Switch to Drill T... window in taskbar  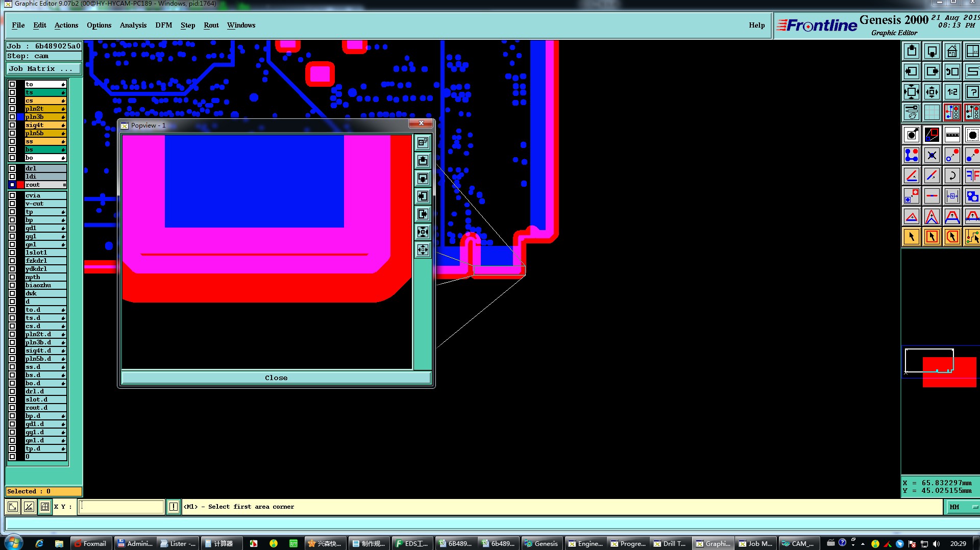[x=670, y=543]
